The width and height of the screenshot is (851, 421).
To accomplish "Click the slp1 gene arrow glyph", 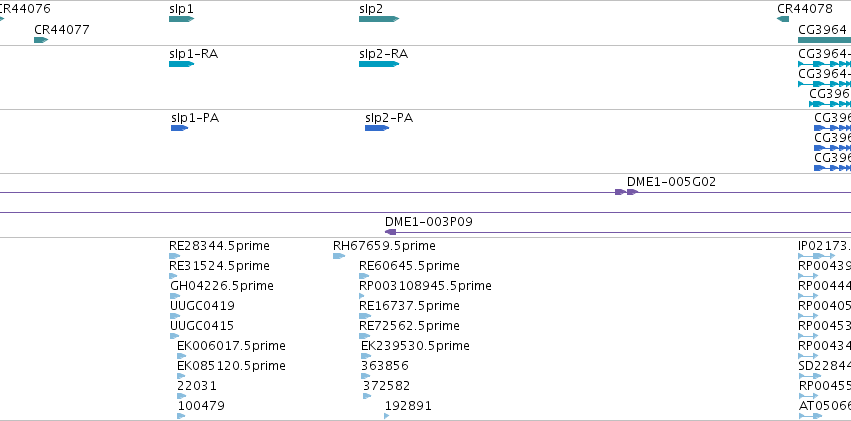I will tap(181, 19).
